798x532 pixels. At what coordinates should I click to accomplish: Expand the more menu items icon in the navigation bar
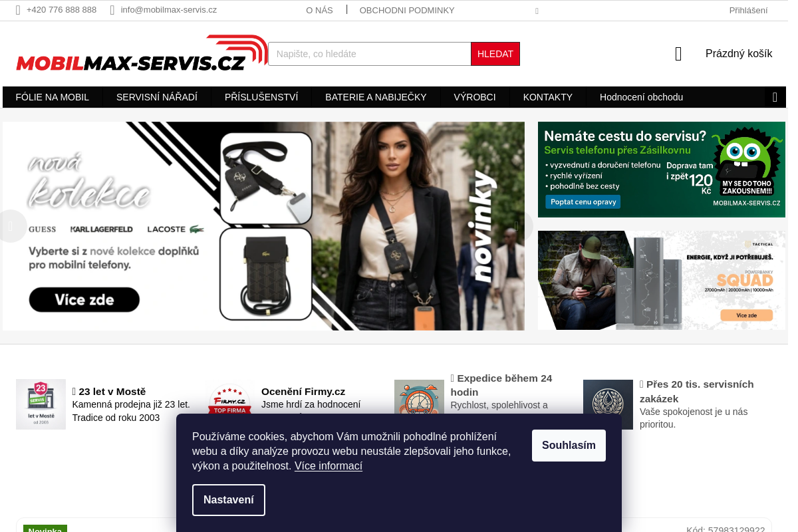[775, 97]
